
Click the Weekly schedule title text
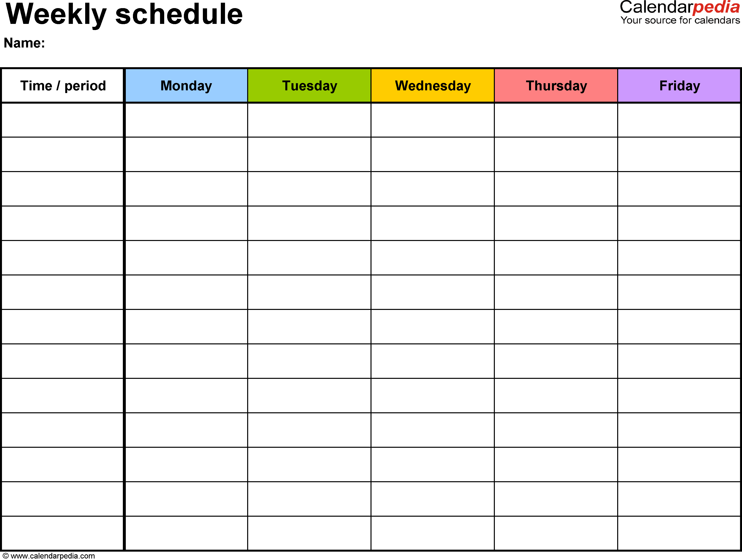[x=111, y=21]
